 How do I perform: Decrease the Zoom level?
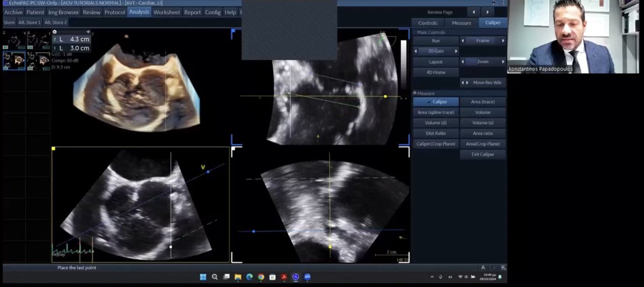pyautogui.click(x=463, y=62)
